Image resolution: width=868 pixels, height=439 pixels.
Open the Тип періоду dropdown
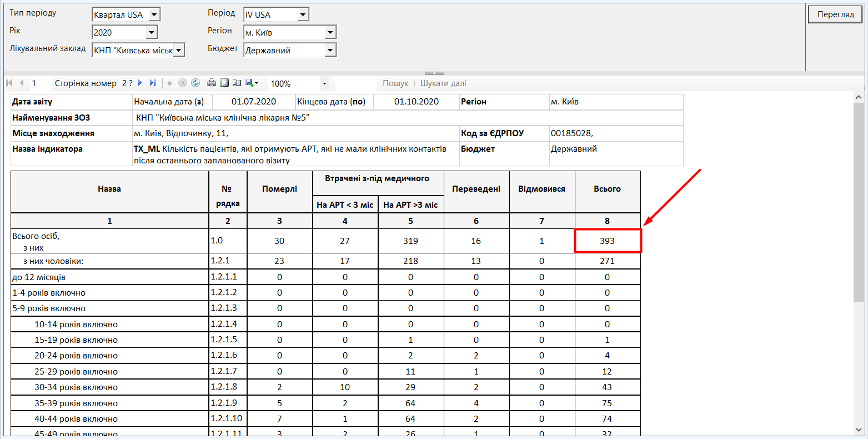pos(154,14)
